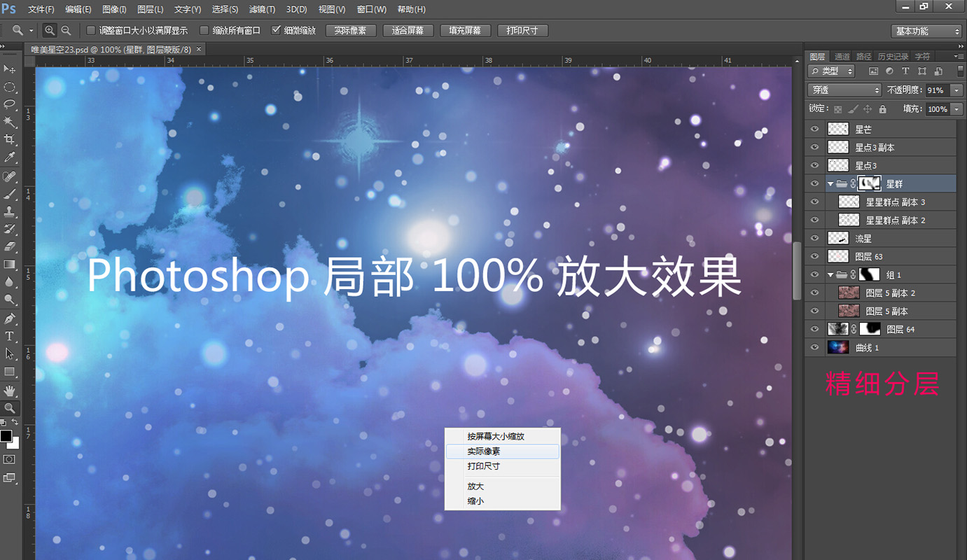Enable 缩放所有窗口 checkbox
This screenshot has width=967, height=560.
204,31
